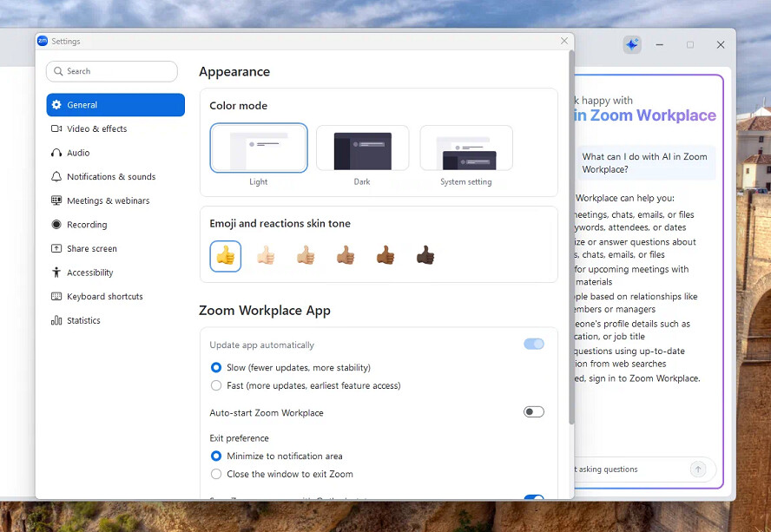This screenshot has width=771, height=532.
Task: Click the Video & effects camera icon
Action: [56, 128]
